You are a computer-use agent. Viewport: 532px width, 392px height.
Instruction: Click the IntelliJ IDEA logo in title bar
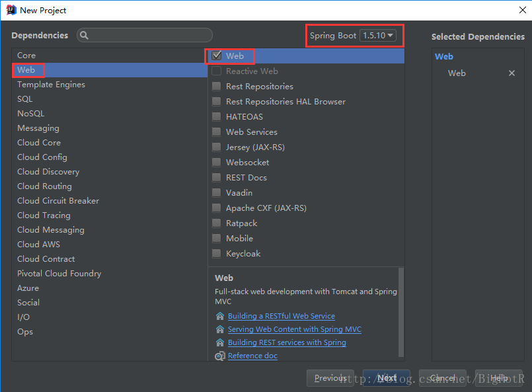11,10
